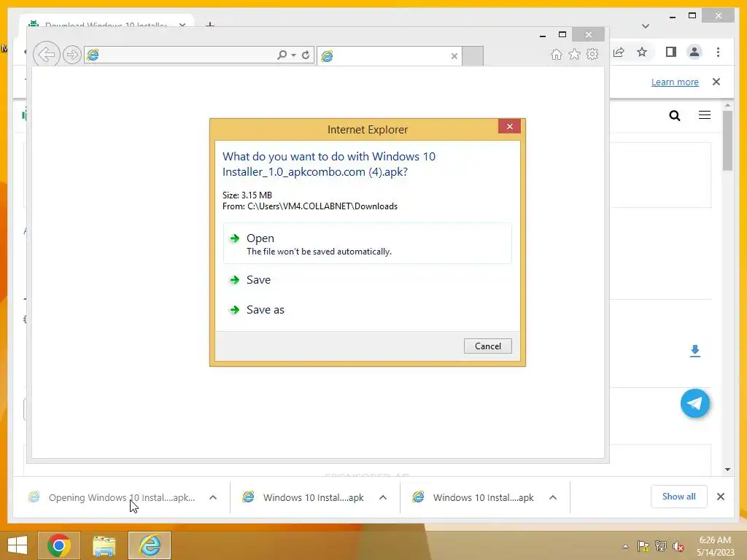Viewport: 747px width, 560px height.
Task: Open IE Tools gear icon
Action: pyautogui.click(x=592, y=54)
